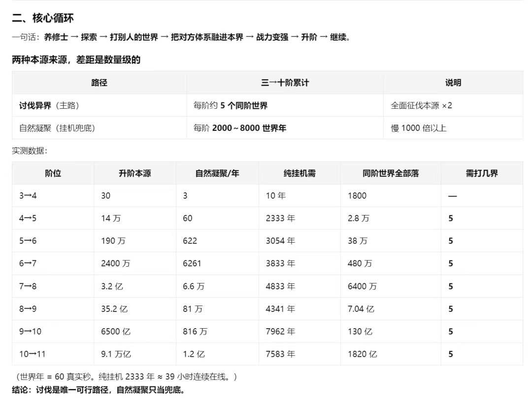
Task: Select the 6→7 row label
Action: pyautogui.click(x=28, y=263)
